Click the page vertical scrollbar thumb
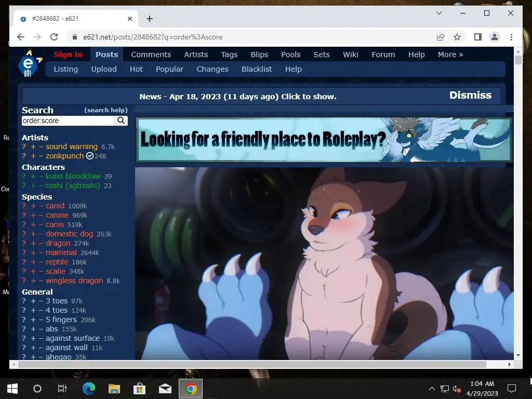 (x=518, y=60)
